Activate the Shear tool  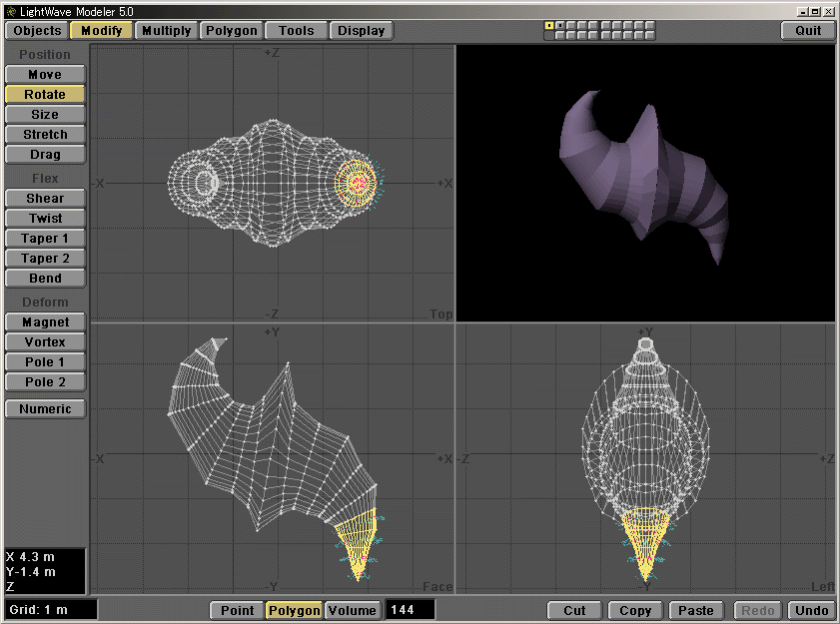[44, 198]
